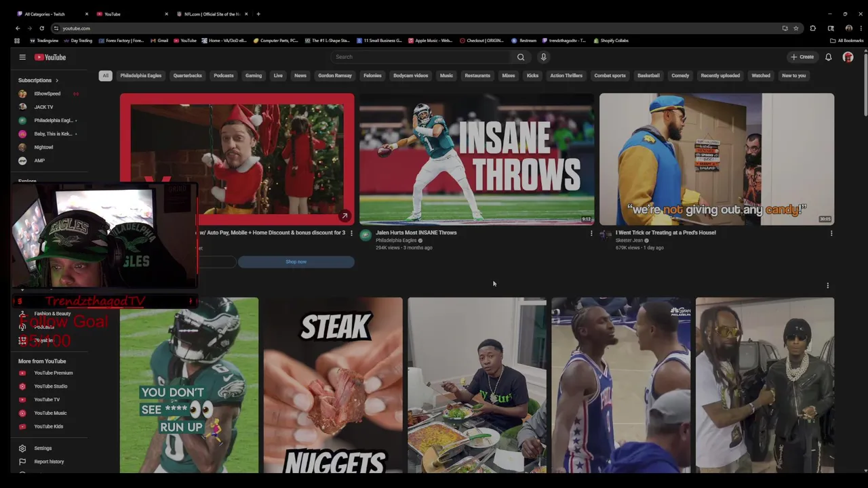Select the Philadelphia Eagles filter chip
This screenshot has width=868, height=488.
coord(141,76)
